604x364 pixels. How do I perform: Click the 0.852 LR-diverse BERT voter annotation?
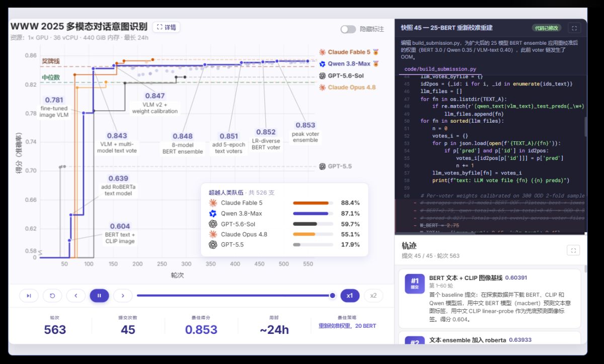[x=266, y=139]
